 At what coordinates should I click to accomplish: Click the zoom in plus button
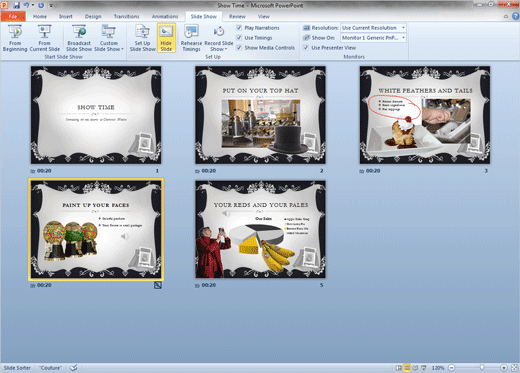click(504, 368)
